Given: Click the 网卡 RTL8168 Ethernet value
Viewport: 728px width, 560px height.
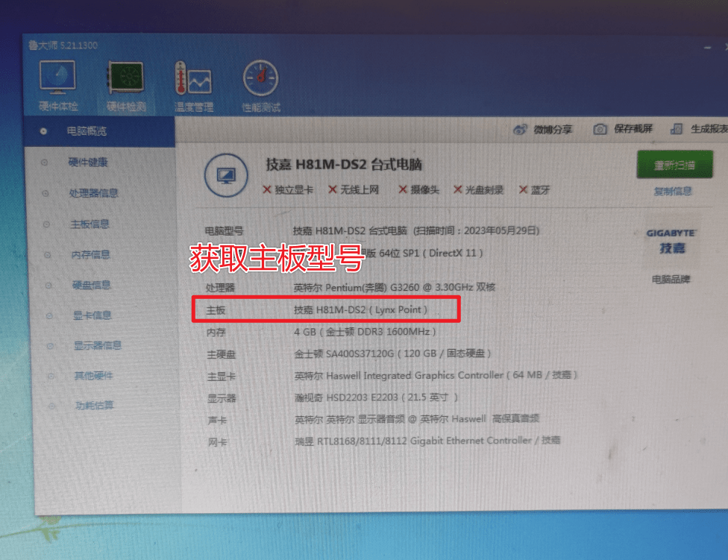Looking at the screenshot, I should pos(427,440).
